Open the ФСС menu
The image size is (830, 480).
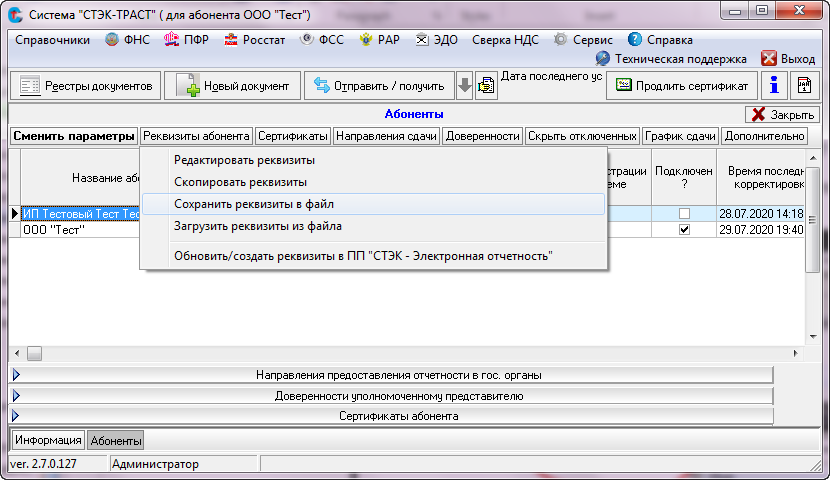coord(321,40)
